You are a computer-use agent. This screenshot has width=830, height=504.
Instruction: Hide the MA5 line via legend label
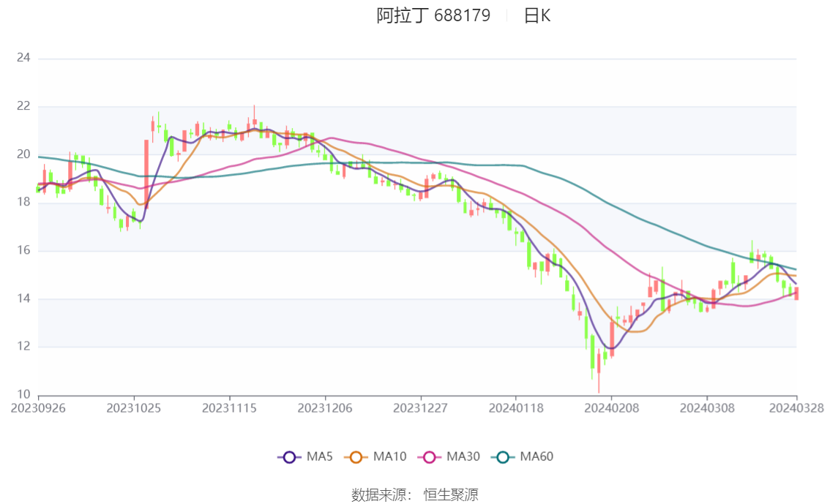[320, 457]
